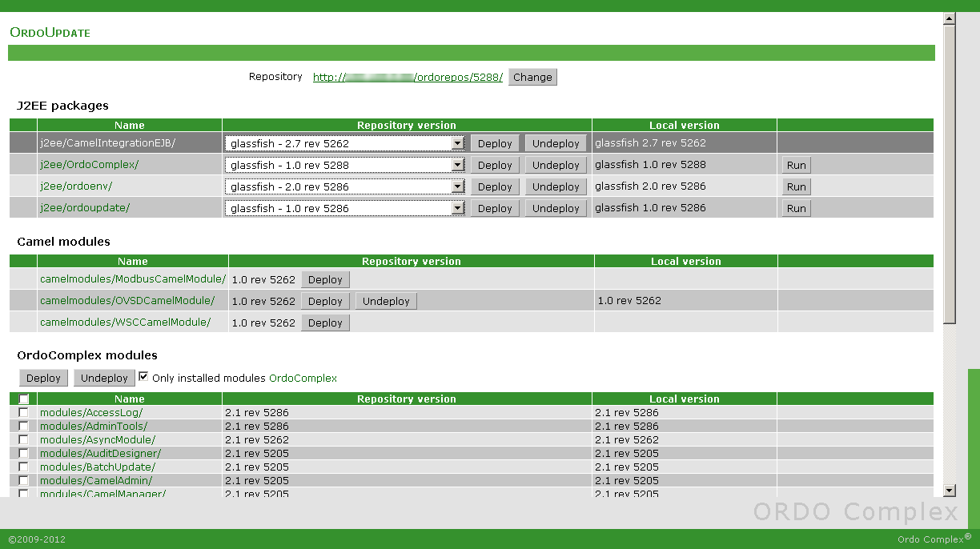980x549 pixels.
Task: Open the OrdoComplex link beside the checkbox
Action: click(x=303, y=378)
